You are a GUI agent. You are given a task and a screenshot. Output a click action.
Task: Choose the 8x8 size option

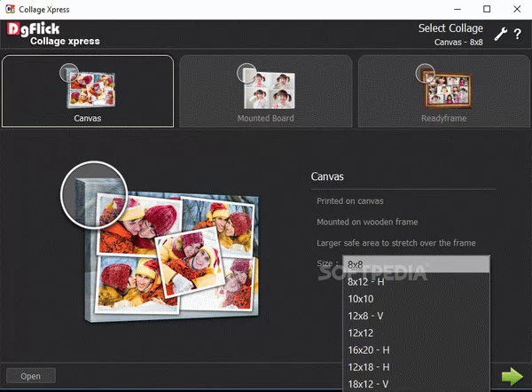click(417, 264)
